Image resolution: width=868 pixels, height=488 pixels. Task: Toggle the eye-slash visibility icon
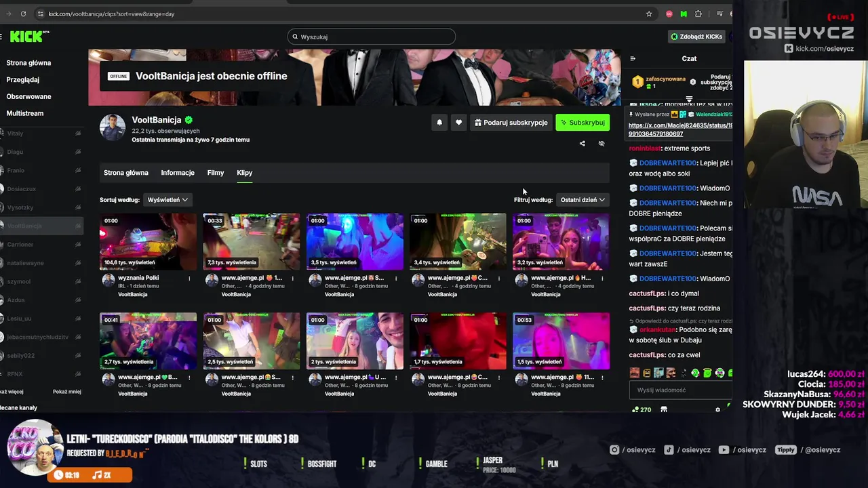[x=601, y=144]
